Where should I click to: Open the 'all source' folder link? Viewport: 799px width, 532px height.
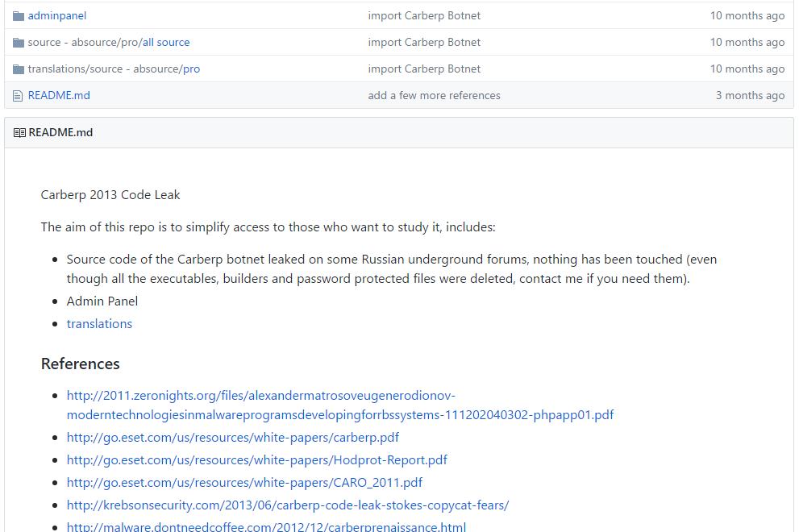(x=166, y=42)
